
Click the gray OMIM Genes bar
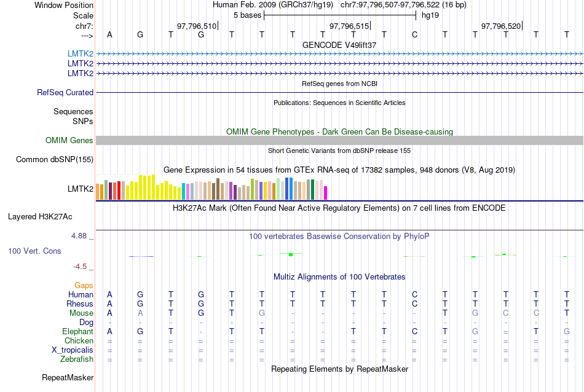pos(340,140)
